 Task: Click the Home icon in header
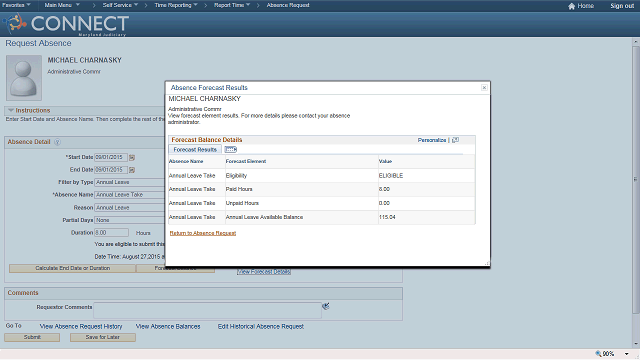pos(571,6)
